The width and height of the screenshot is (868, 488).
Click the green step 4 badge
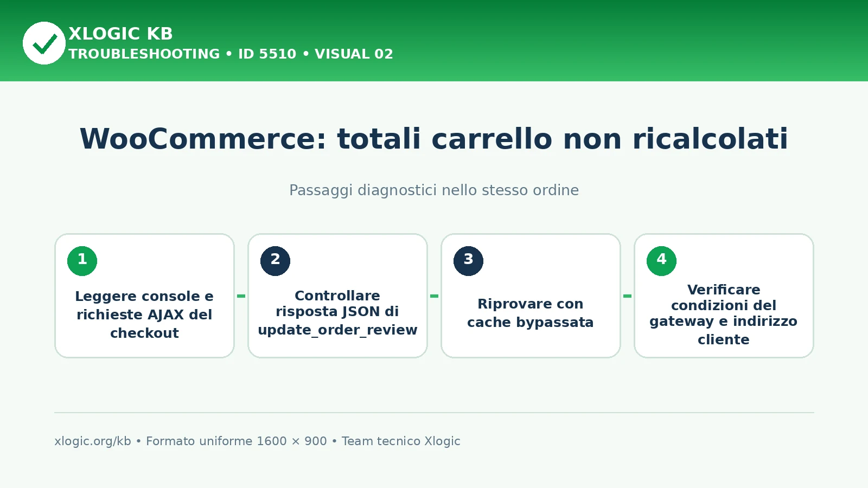(661, 261)
